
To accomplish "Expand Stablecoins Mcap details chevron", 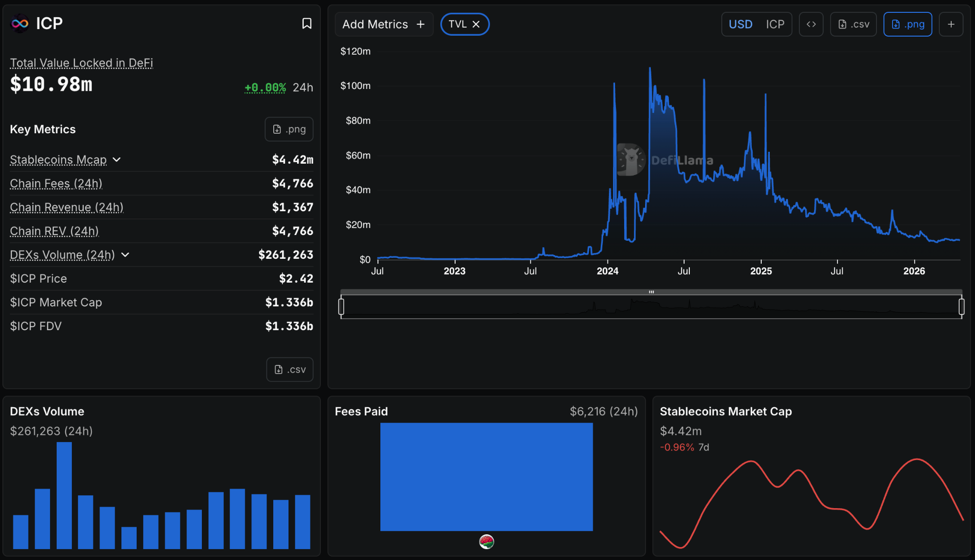I will pyautogui.click(x=117, y=159).
